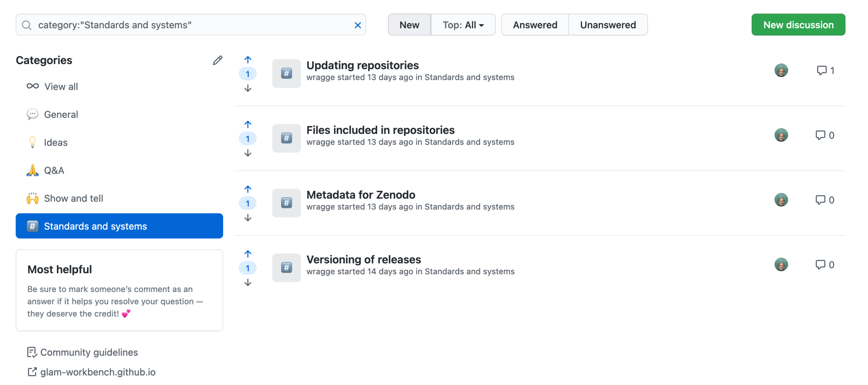The width and height of the screenshot is (868, 385).
Task: Filter to Answered discussions
Action: click(535, 25)
